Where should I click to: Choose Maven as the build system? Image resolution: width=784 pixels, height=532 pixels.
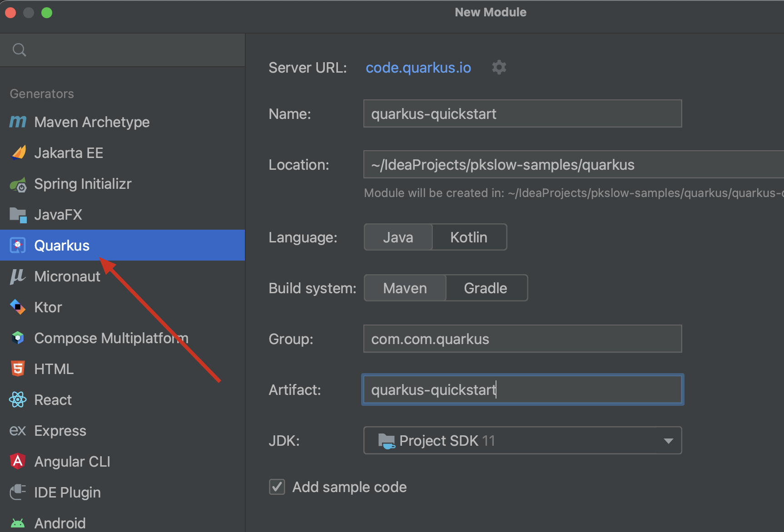pyautogui.click(x=405, y=288)
